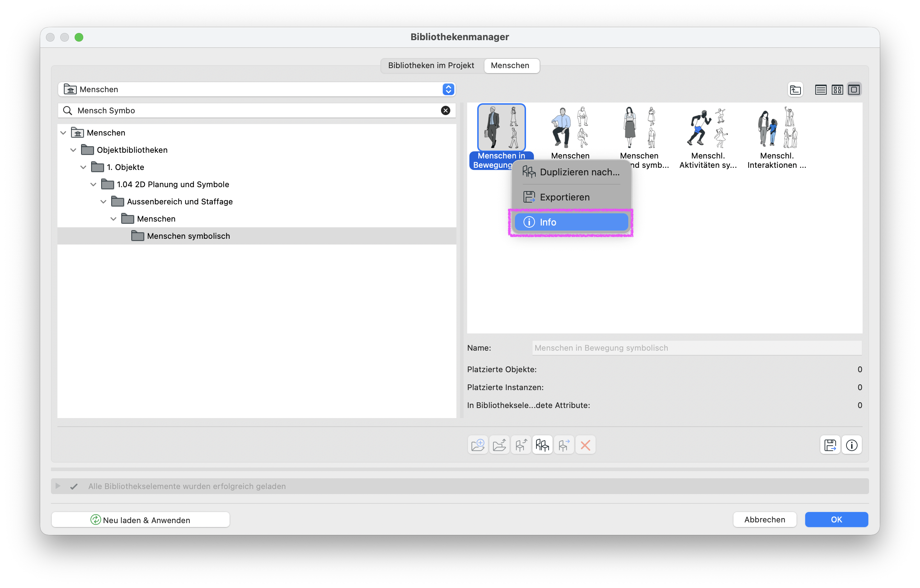Click the move object chair-with-right-arrow icon
The height and width of the screenshot is (588, 920).
tap(564, 445)
